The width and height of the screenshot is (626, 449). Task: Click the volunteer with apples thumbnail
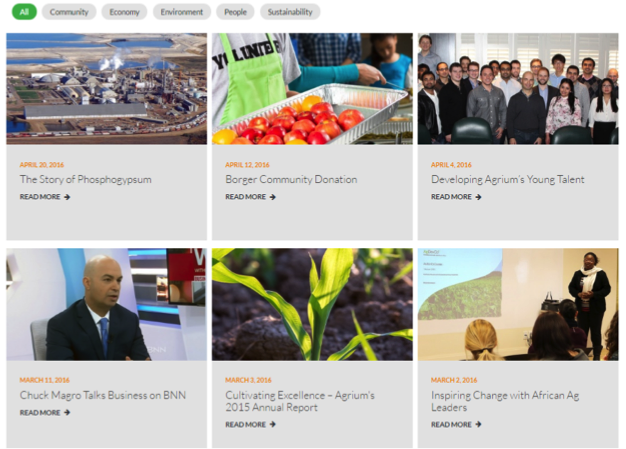coord(312,89)
